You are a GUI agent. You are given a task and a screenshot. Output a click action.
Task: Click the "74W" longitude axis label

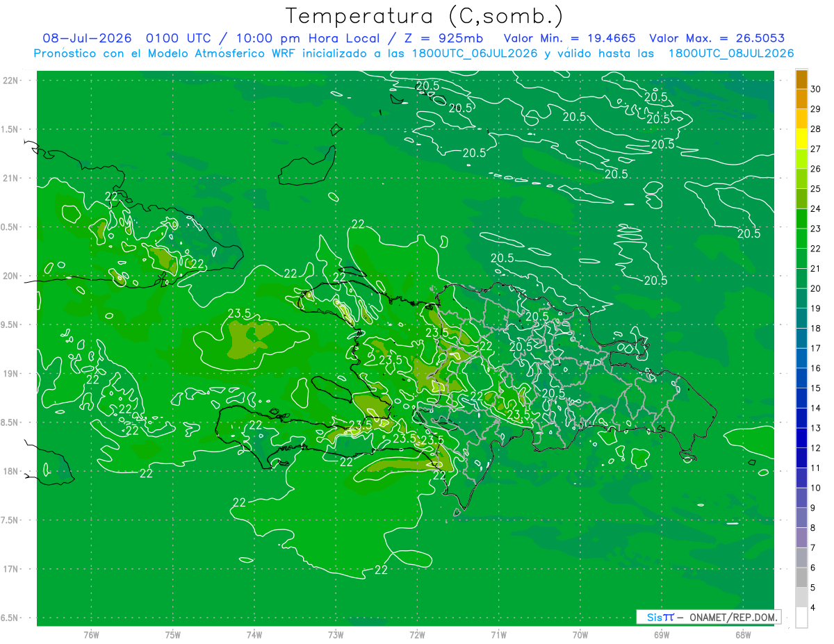pyautogui.click(x=254, y=634)
